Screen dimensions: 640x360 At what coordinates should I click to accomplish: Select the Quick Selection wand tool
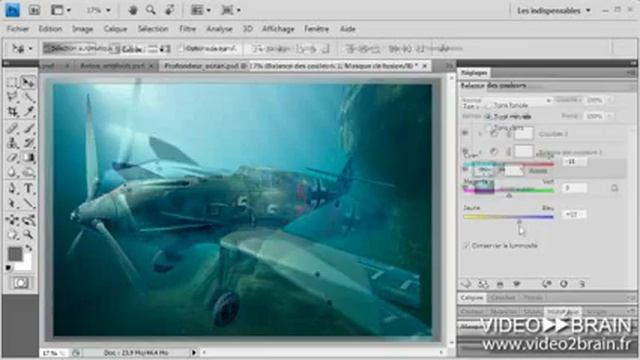[28, 97]
